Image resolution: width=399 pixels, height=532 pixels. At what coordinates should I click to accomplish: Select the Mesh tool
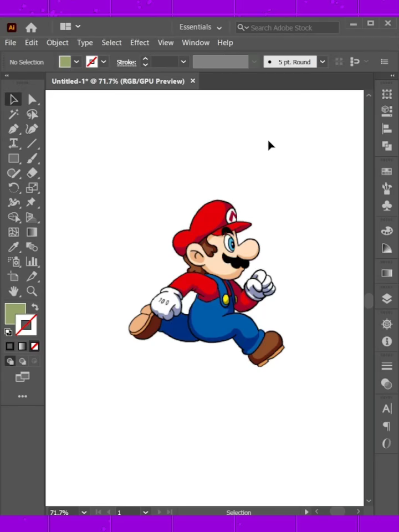point(13,232)
